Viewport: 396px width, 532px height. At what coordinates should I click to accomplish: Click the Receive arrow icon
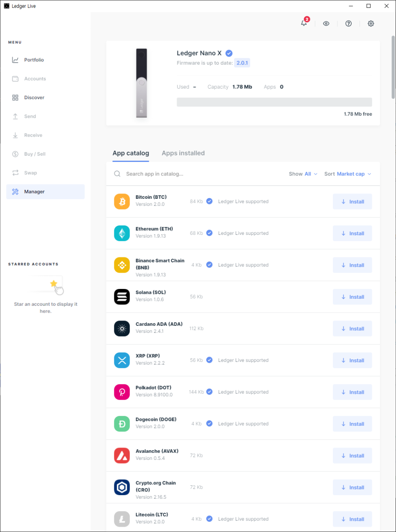pos(15,135)
